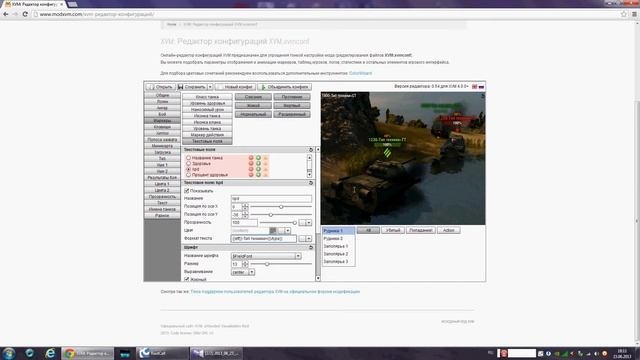640x360 pixels.
Task: Increase the Позиция по оси X stepper
Action: [x=245, y=205]
